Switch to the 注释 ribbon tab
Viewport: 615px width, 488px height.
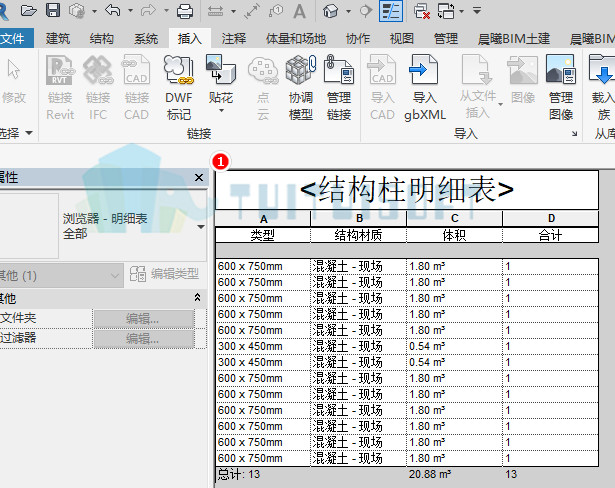pos(234,38)
